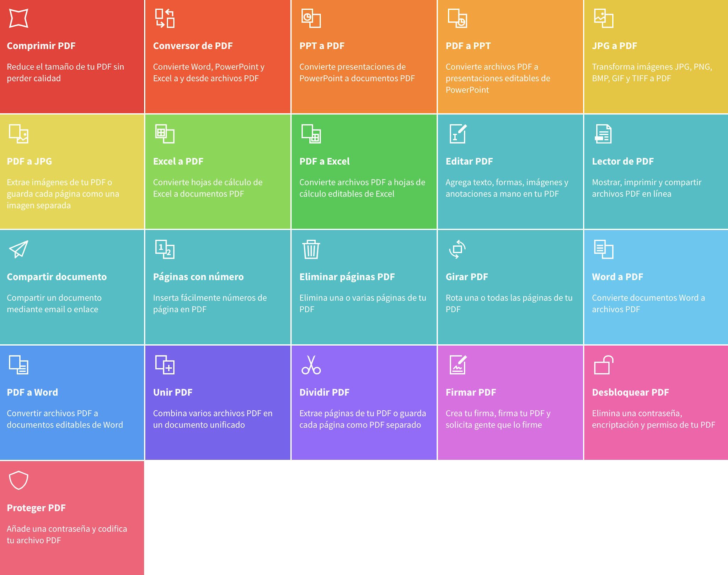Select the "Páginas con número" title

point(198,277)
